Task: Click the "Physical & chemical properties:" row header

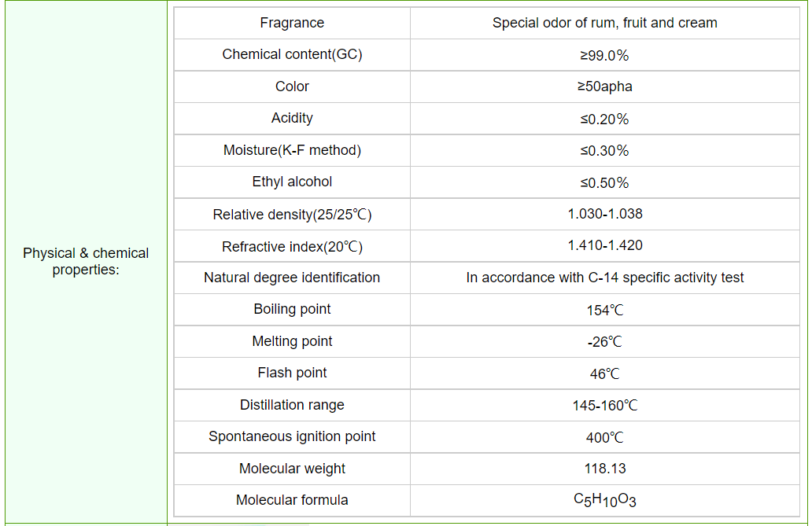Action: [86, 262]
